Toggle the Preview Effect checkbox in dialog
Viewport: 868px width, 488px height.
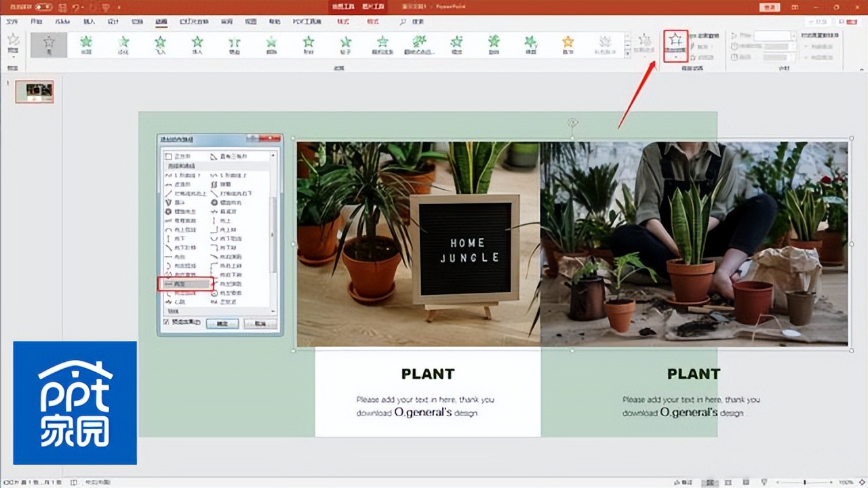point(167,322)
